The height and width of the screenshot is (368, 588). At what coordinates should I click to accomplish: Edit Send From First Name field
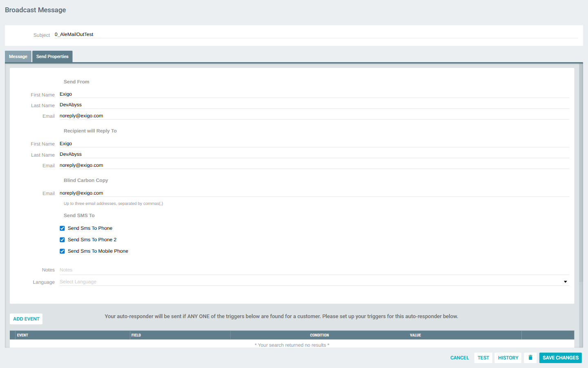[x=314, y=94]
